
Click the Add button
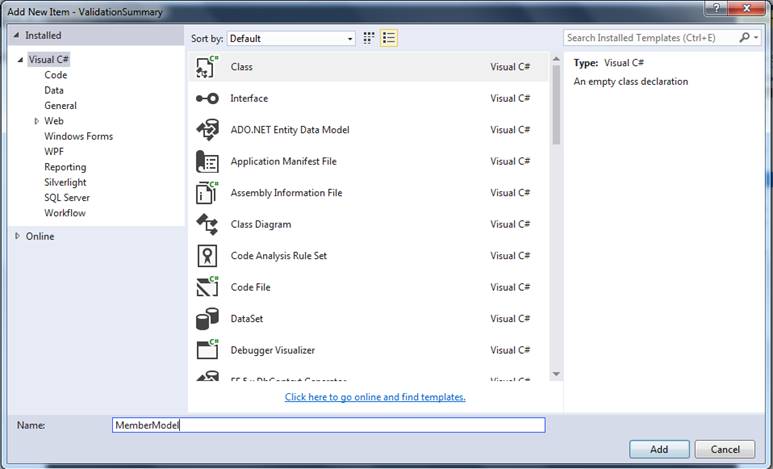coord(659,449)
